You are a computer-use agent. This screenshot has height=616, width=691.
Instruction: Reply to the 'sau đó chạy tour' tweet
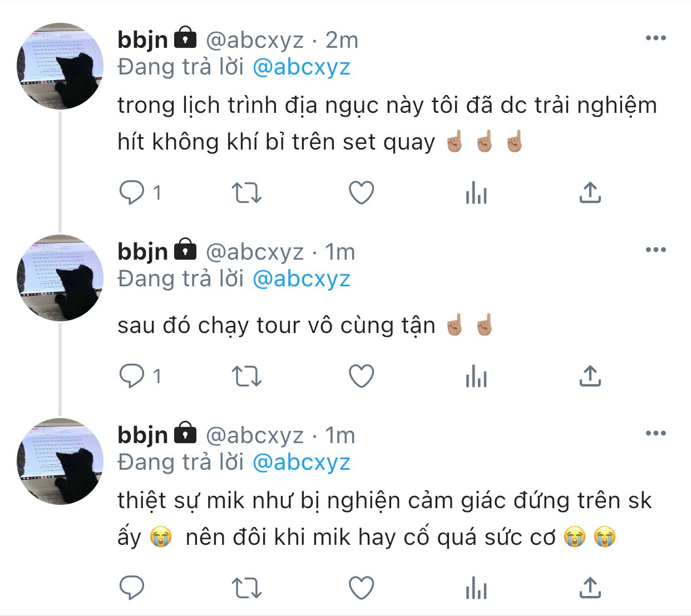pos(132,376)
